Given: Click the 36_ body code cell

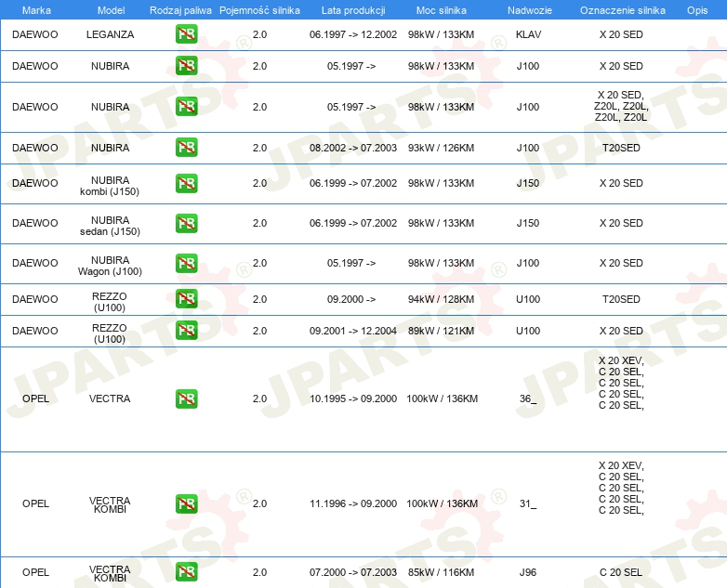Looking at the screenshot, I should (528, 399).
